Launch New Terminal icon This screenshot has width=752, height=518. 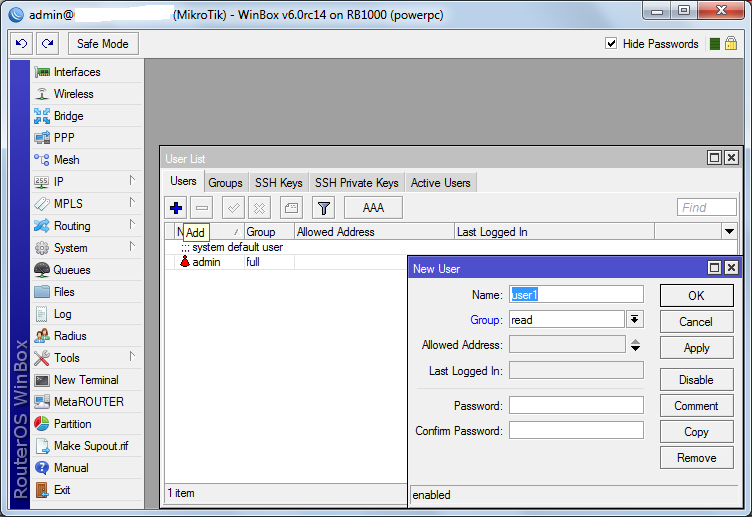42,380
